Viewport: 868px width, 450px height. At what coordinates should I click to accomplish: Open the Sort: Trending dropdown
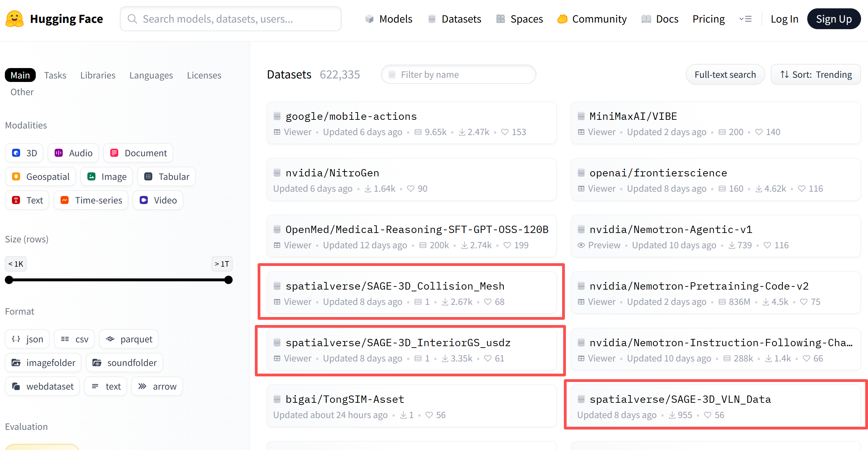click(816, 75)
